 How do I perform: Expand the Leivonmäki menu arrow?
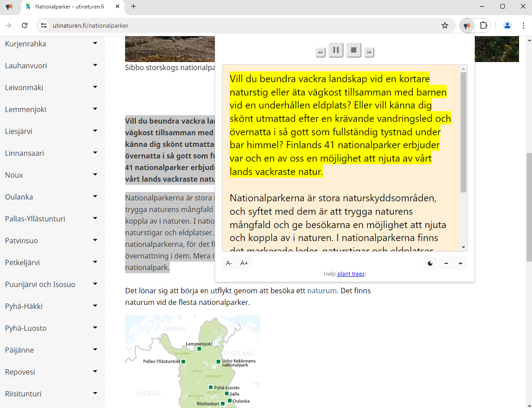pos(95,87)
